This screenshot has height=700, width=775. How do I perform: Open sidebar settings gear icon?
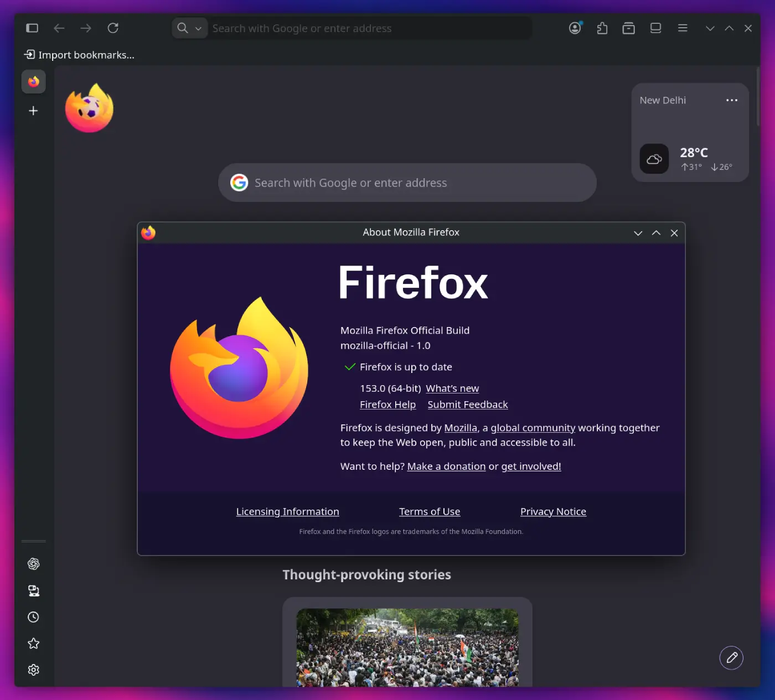[34, 670]
